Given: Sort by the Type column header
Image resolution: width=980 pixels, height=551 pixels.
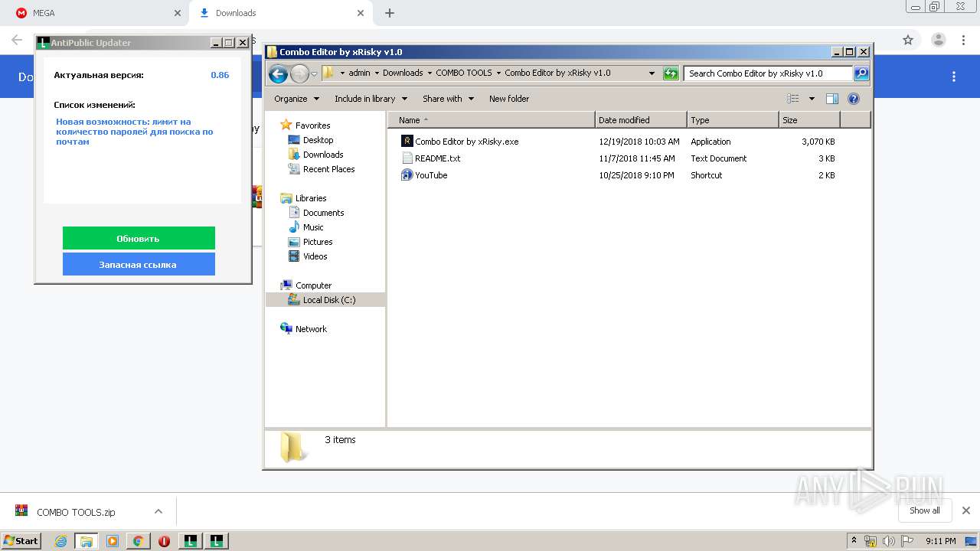Looking at the screenshot, I should click(x=733, y=120).
